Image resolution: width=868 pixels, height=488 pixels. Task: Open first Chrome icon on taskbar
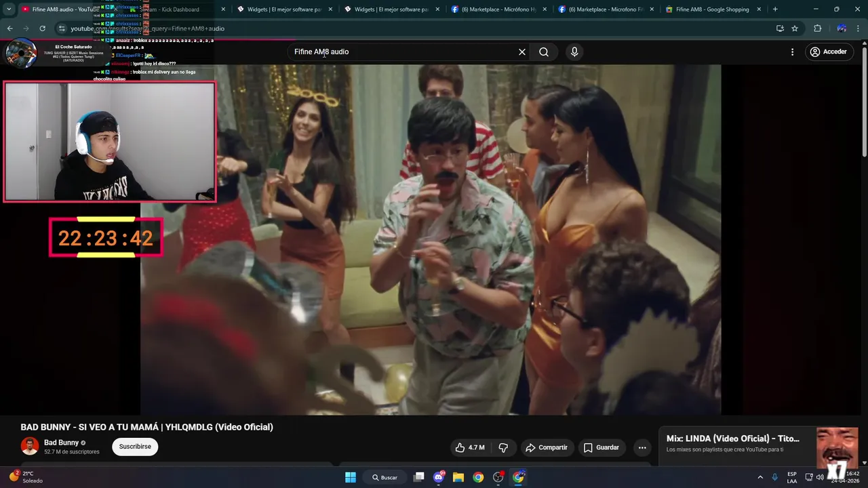(478, 477)
